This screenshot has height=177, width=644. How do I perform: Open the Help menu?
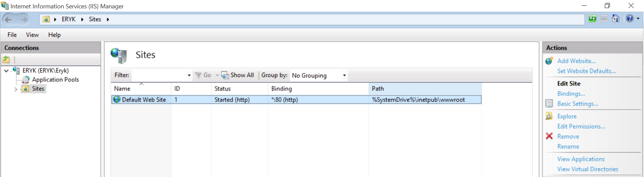click(x=54, y=35)
